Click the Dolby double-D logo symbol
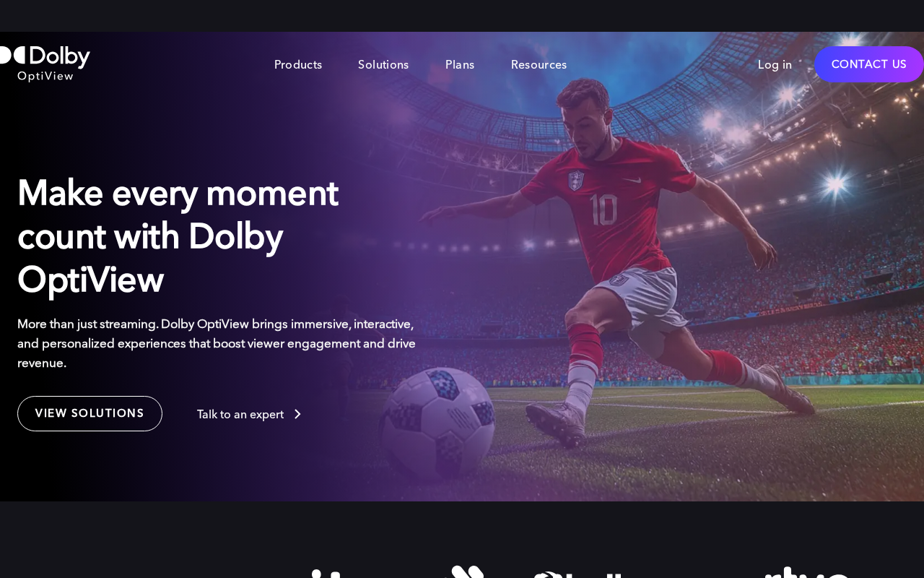 12,55
